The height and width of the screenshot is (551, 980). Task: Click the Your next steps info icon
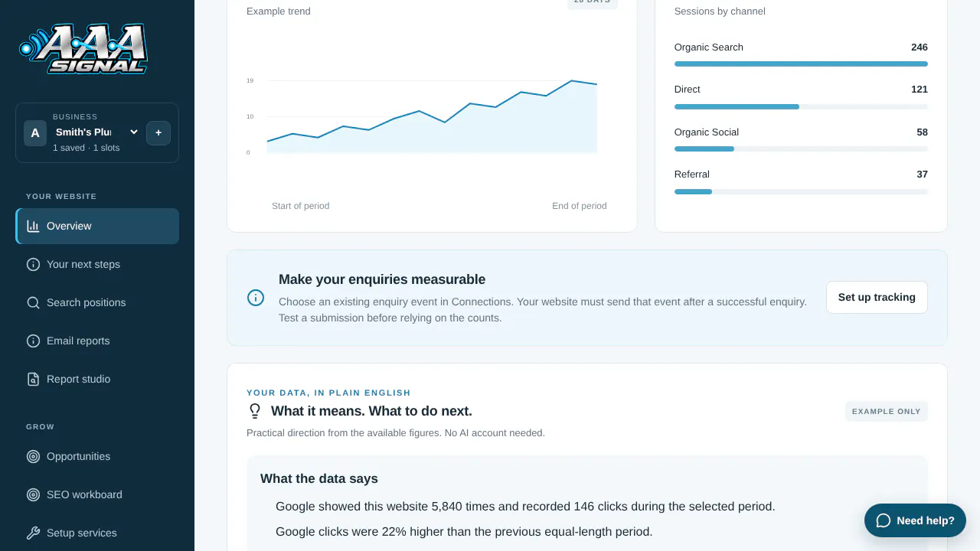[x=33, y=264]
